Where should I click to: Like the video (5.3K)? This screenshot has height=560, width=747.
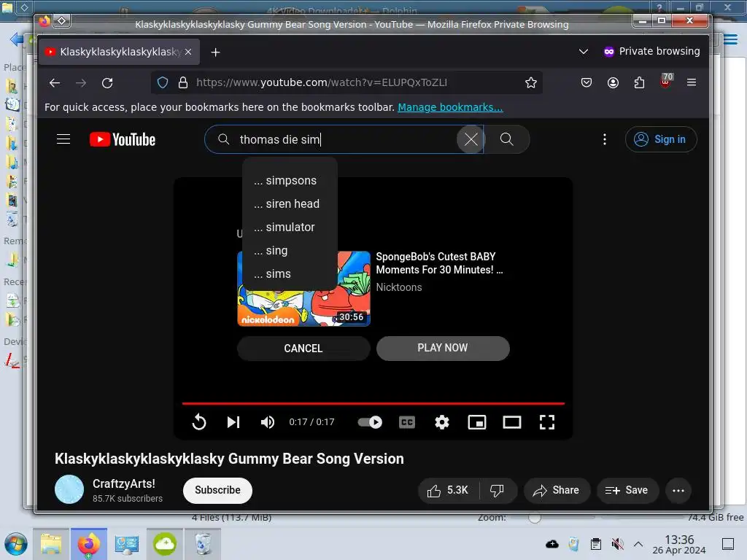click(x=449, y=491)
